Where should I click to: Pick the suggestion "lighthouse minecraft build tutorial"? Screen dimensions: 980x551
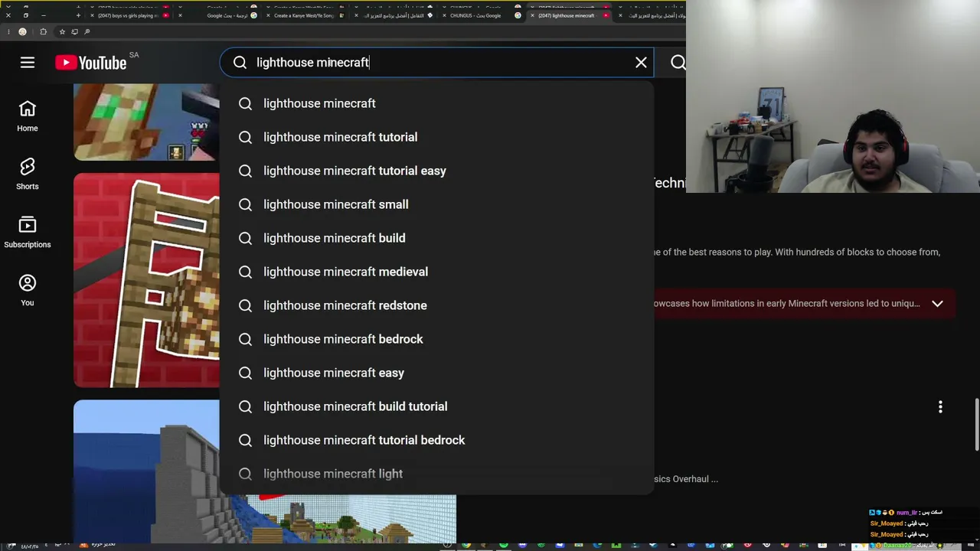pyautogui.click(x=437, y=406)
